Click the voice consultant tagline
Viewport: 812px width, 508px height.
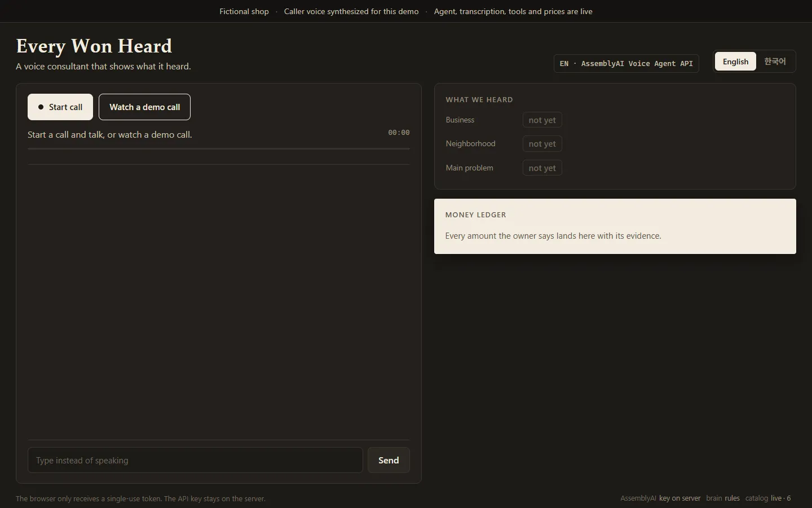(103, 67)
